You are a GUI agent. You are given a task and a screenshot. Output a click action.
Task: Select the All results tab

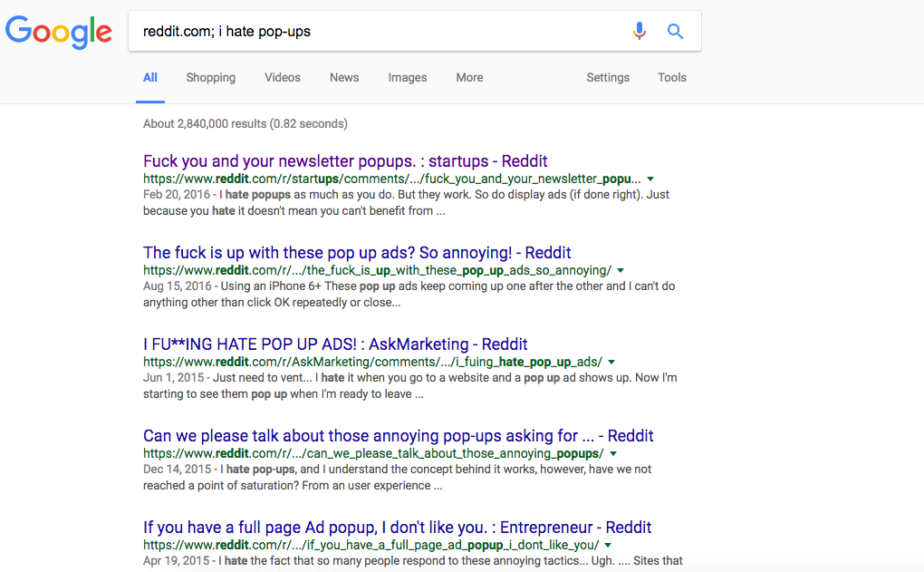coord(150,78)
